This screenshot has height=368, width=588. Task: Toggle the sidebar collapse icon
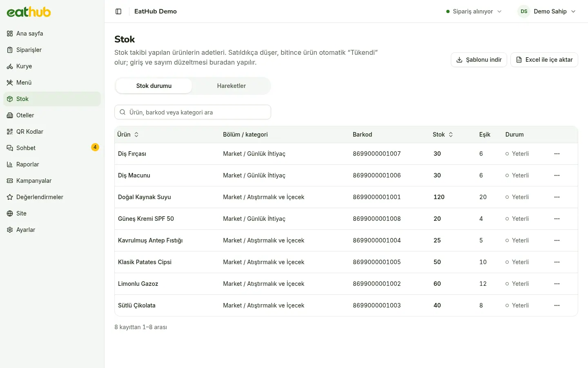tap(118, 11)
